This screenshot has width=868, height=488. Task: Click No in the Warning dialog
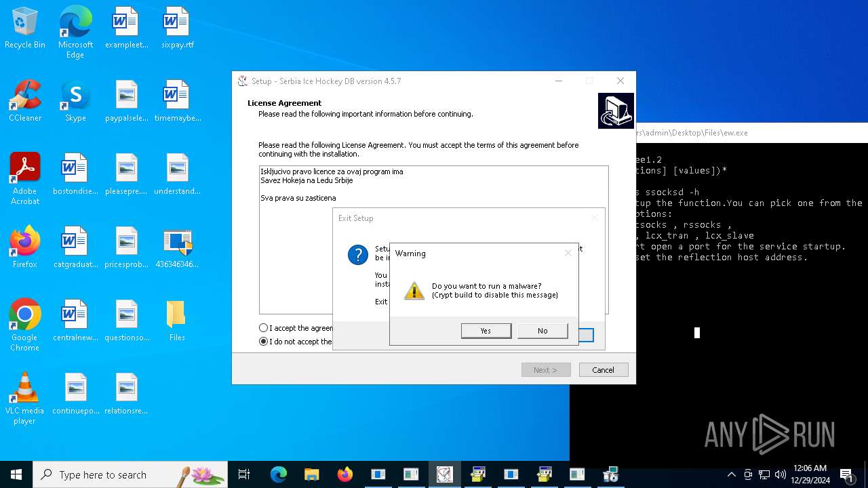click(542, 331)
